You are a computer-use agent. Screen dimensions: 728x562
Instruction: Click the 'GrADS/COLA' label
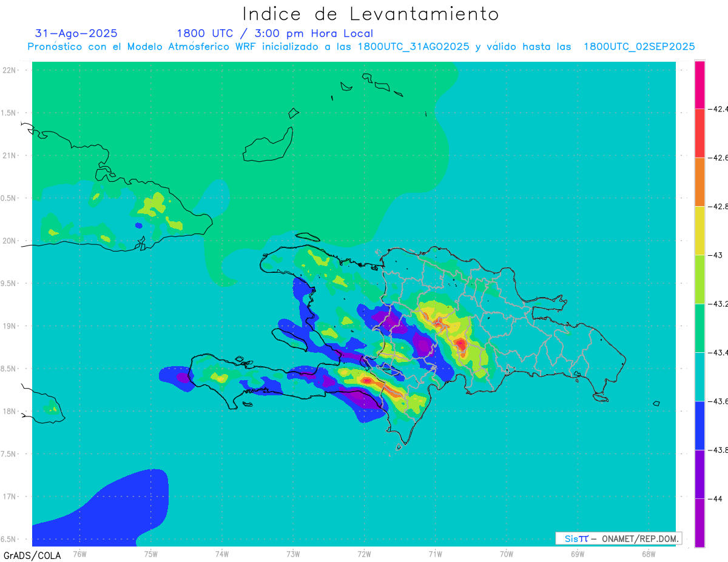[32, 555]
